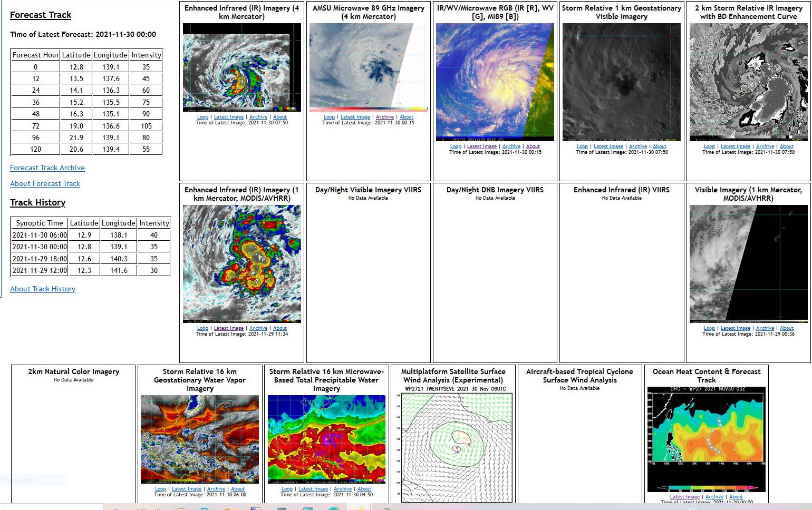View Latest Image of Total Precipitable Water imagery
812x510 pixels.
[313, 488]
